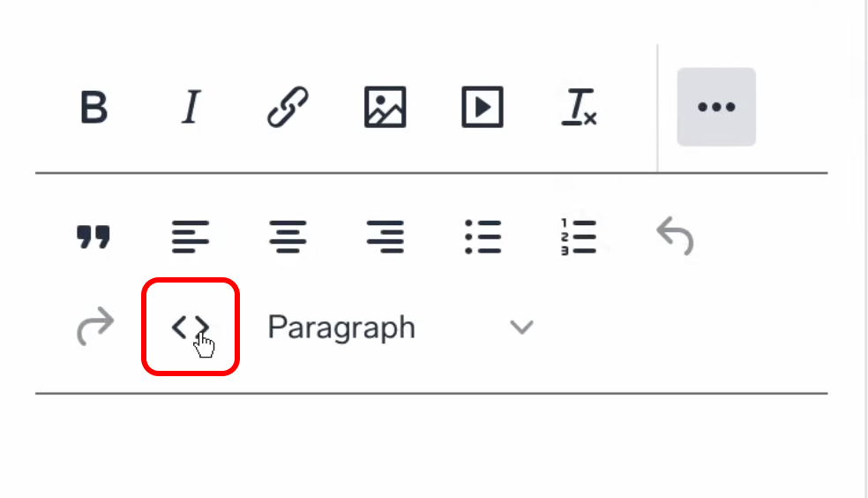Screen dimensions: 868x498
Task: Create a numbered list
Action: pyautogui.click(x=580, y=237)
